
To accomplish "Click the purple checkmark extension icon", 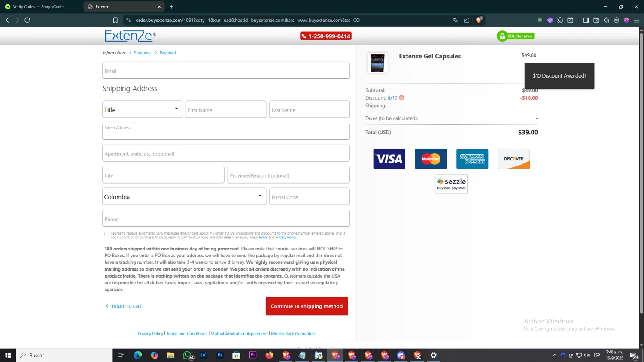I will click(550, 20).
